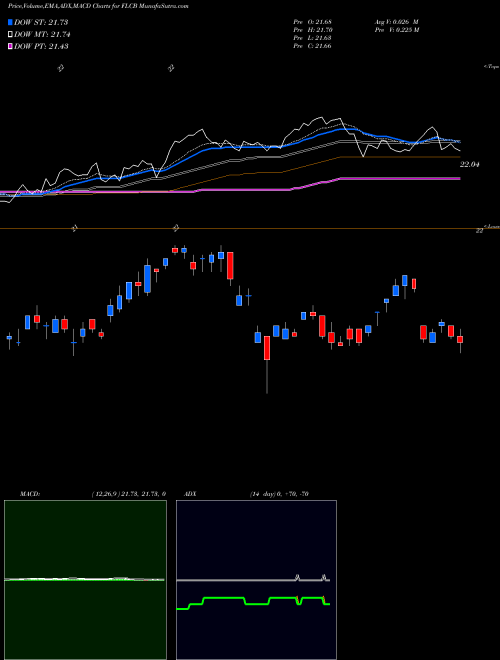Click the MACD '(12,26,9) 21.73, 21.73, 0' values
This screenshot has width=500, height=660.
(128, 494)
